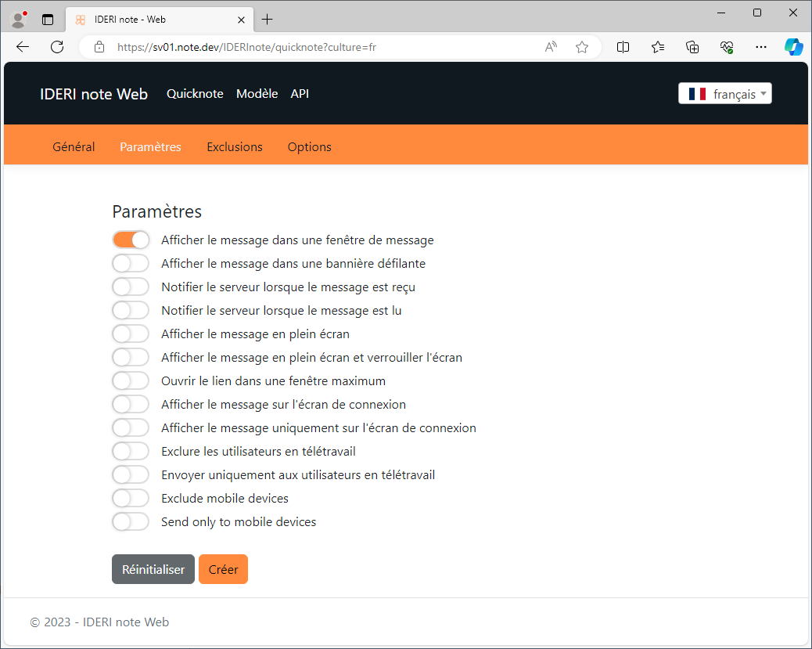Click the 'Paramètres' section heading
This screenshot has height=649, width=812.
(157, 211)
